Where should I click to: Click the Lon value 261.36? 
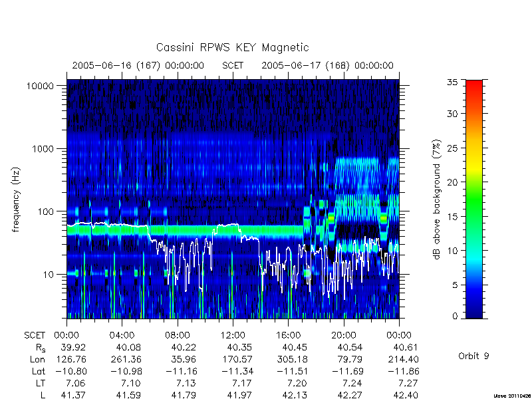[126, 359]
